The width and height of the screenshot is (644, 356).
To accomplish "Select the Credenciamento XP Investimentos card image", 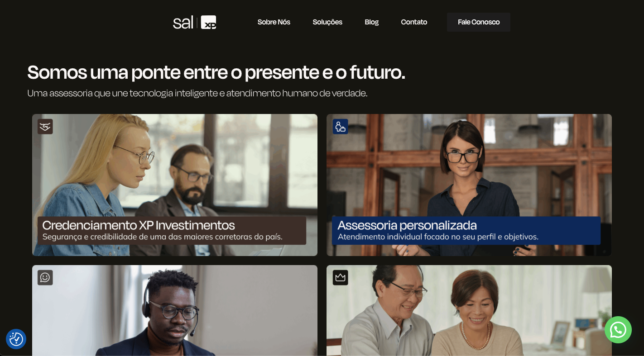I will 175,185.
